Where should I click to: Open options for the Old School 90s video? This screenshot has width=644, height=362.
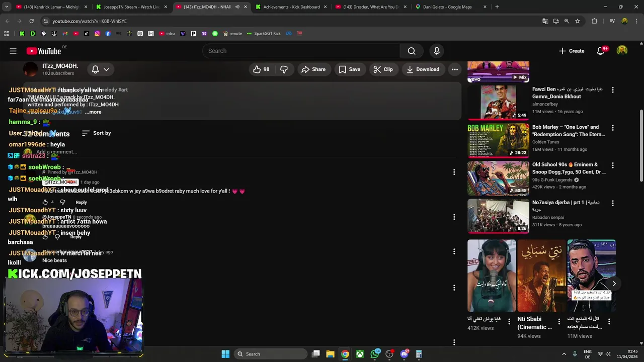click(612, 165)
